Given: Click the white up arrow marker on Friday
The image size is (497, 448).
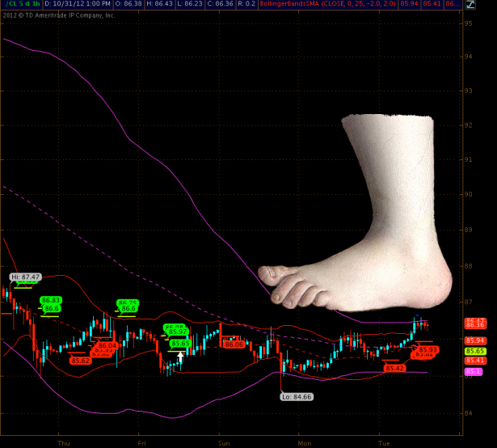Looking at the screenshot, I should [181, 357].
